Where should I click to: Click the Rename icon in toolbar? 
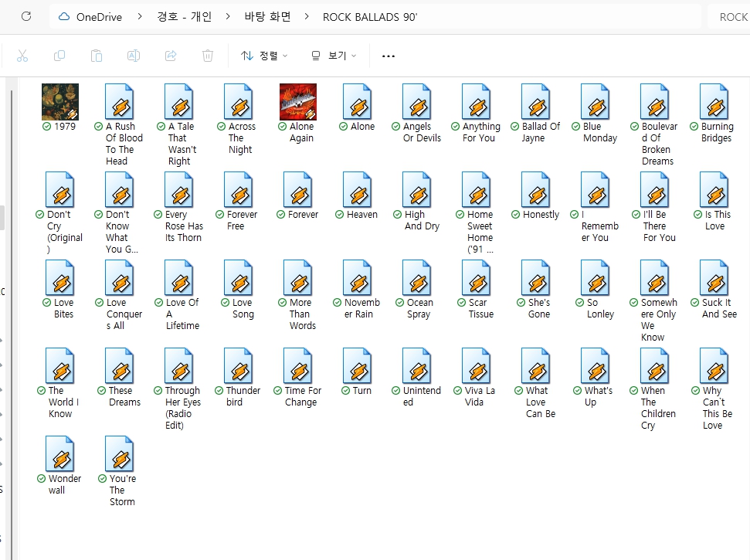(133, 56)
